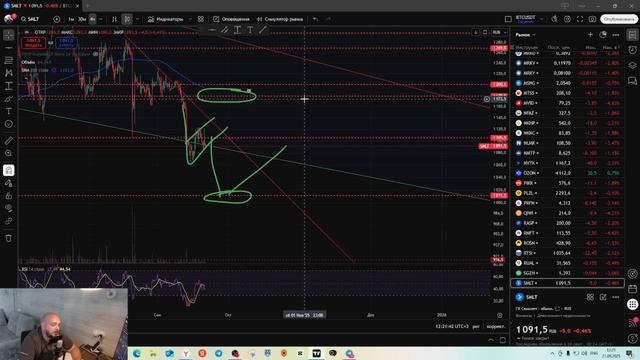
Task: Expand the timeframe dropdown arrow
Action: tap(101, 19)
